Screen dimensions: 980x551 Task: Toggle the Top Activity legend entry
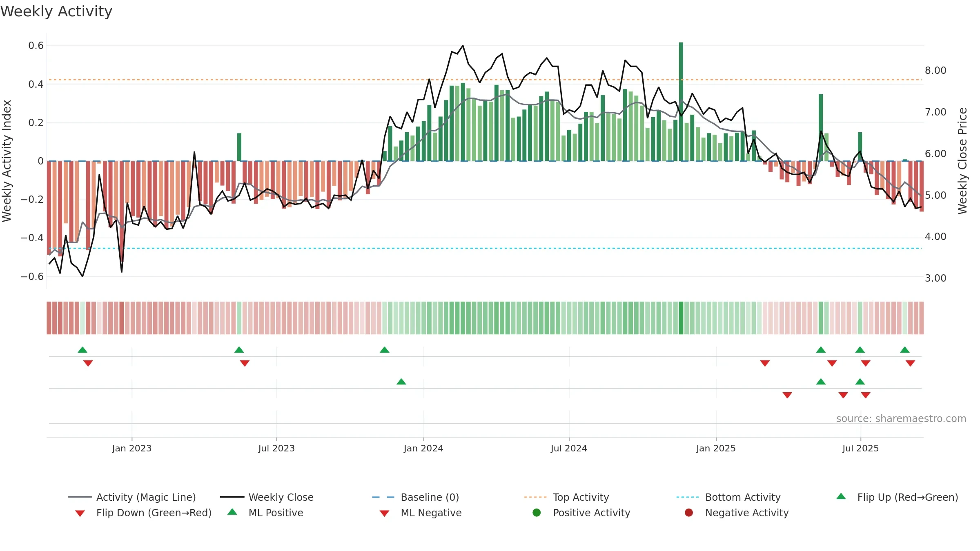[x=566, y=497]
